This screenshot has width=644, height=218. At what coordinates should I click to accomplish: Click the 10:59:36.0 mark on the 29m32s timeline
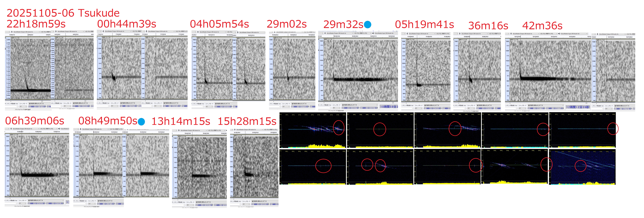355,36
